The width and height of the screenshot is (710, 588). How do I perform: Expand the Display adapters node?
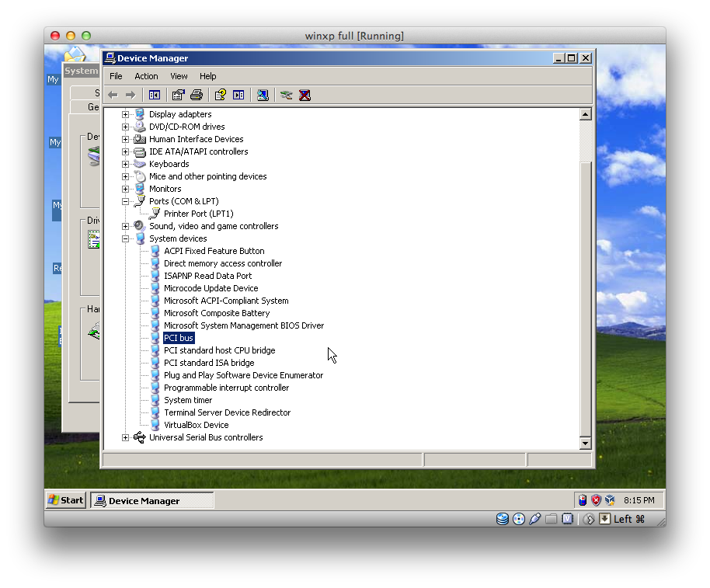pyautogui.click(x=125, y=114)
